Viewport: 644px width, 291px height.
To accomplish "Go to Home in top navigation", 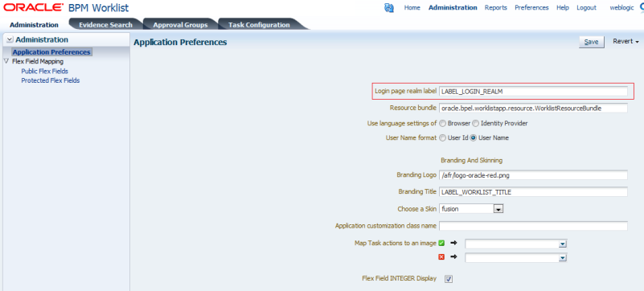I will (x=412, y=7).
